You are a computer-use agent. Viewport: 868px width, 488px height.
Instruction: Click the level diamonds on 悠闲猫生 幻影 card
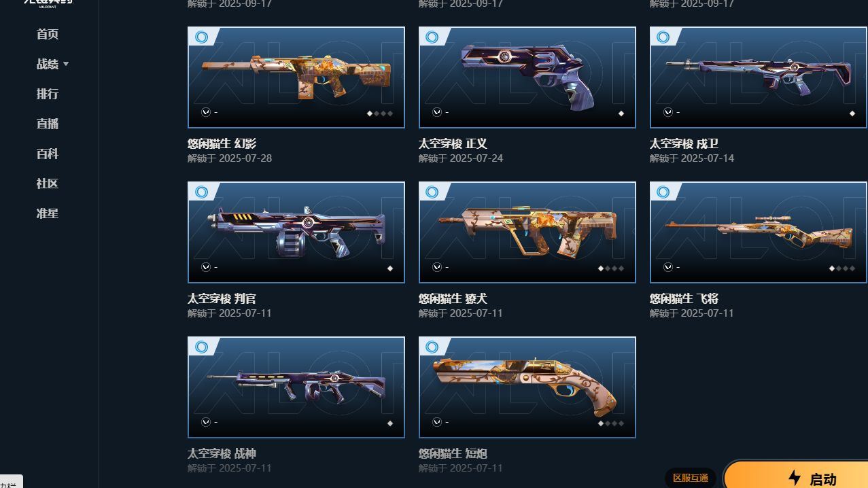(x=380, y=114)
